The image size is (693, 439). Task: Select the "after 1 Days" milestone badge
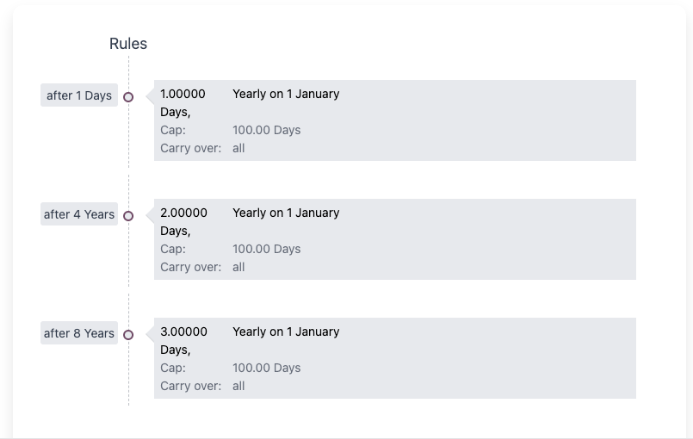(79, 96)
